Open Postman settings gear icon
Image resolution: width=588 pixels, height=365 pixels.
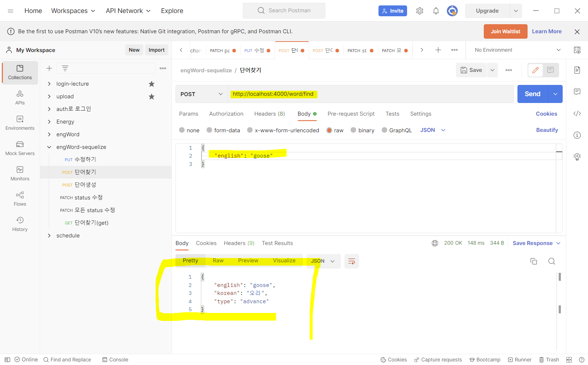pos(420,11)
